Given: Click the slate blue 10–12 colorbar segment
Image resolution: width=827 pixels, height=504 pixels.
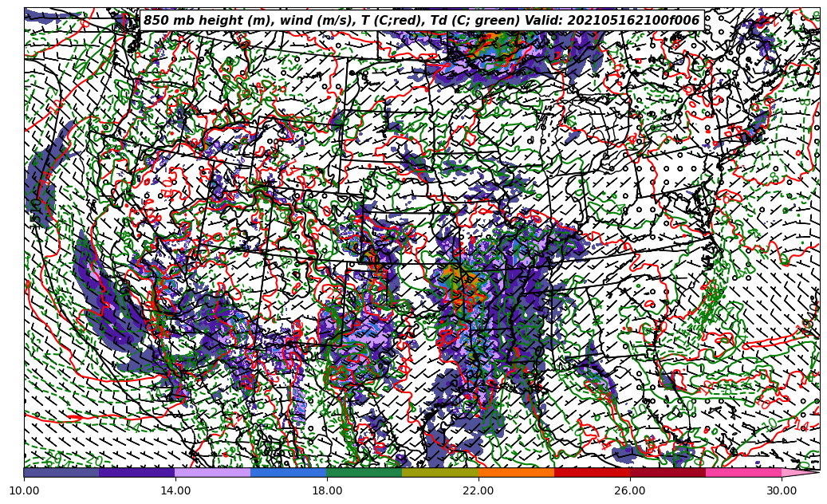Looking at the screenshot, I should 61,472.
